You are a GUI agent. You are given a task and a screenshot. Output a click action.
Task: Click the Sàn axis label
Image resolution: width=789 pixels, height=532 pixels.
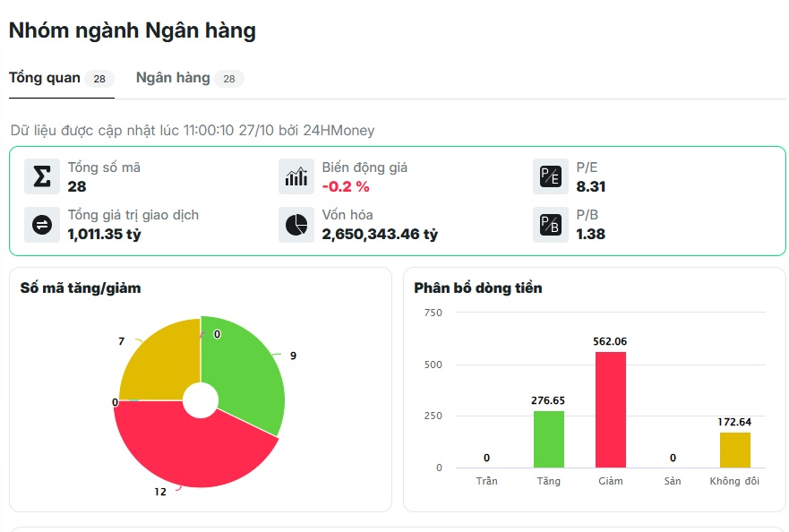click(673, 481)
